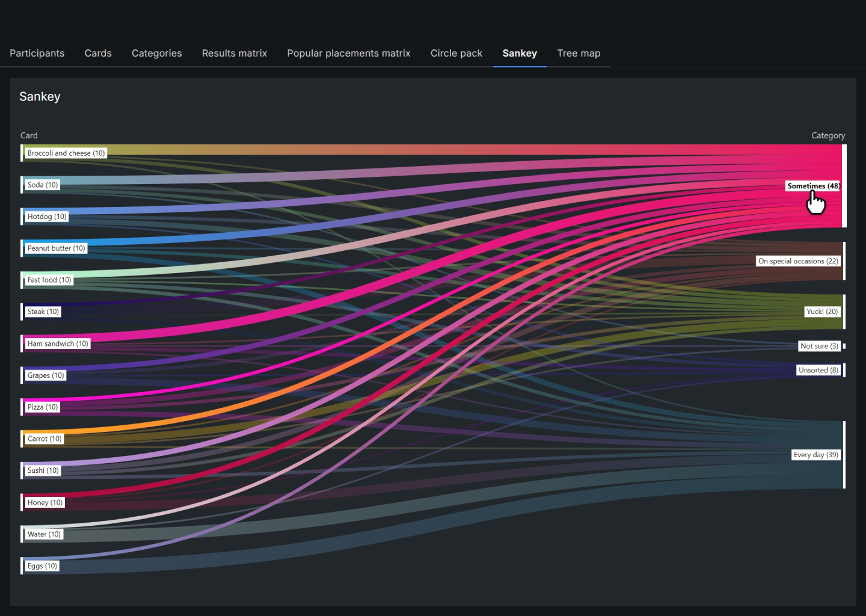The image size is (866, 616).
Task: Select the Unsorted (8) category label
Action: 818,370
